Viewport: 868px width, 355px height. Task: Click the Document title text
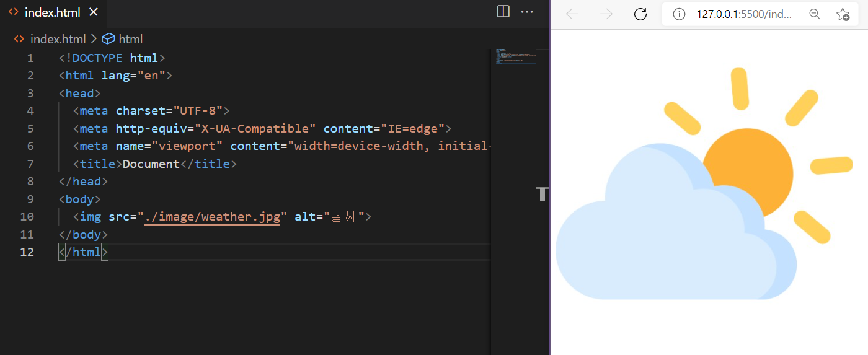point(151,164)
